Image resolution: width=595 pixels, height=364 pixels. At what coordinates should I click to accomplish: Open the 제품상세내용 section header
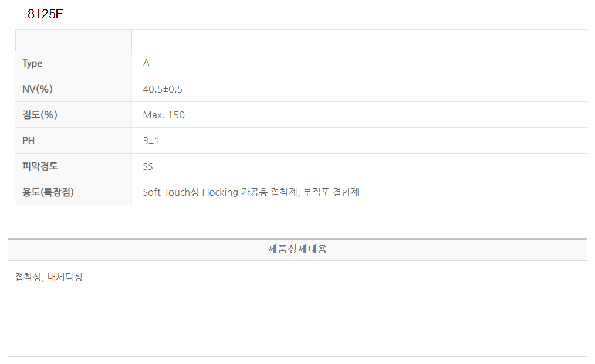pos(297,249)
